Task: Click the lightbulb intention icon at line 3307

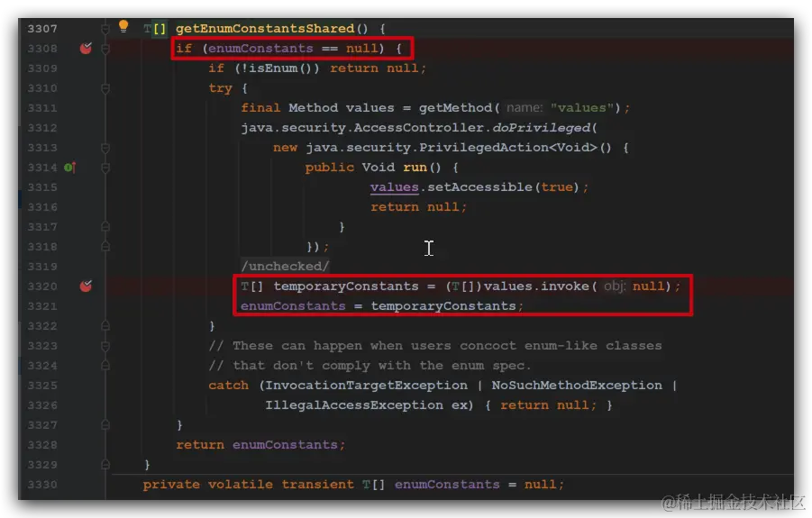Action: (x=123, y=26)
